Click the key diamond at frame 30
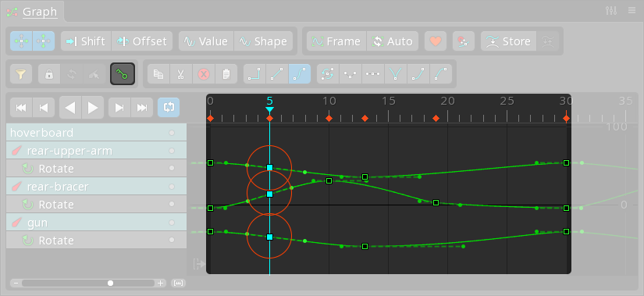 click(567, 119)
